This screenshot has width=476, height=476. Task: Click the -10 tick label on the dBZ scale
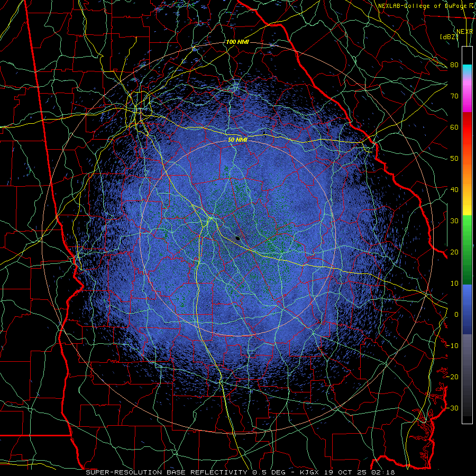click(x=452, y=345)
